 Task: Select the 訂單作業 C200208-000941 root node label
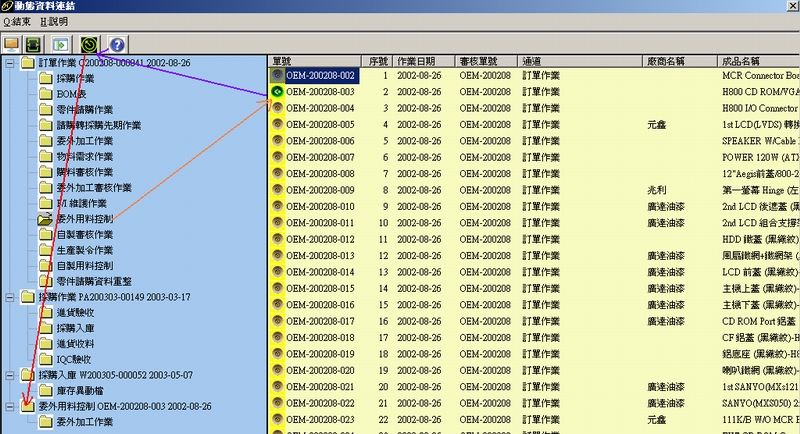[114, 63]
